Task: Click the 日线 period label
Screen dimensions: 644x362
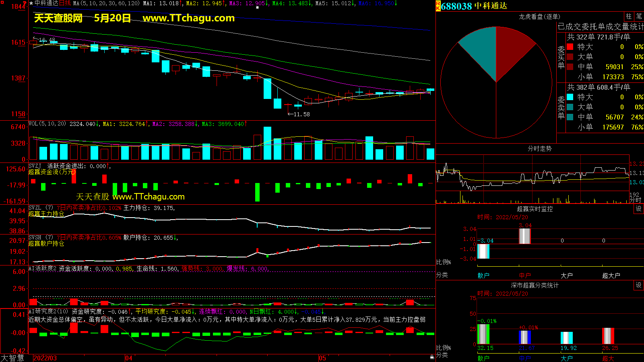Action: pos(65,3)
